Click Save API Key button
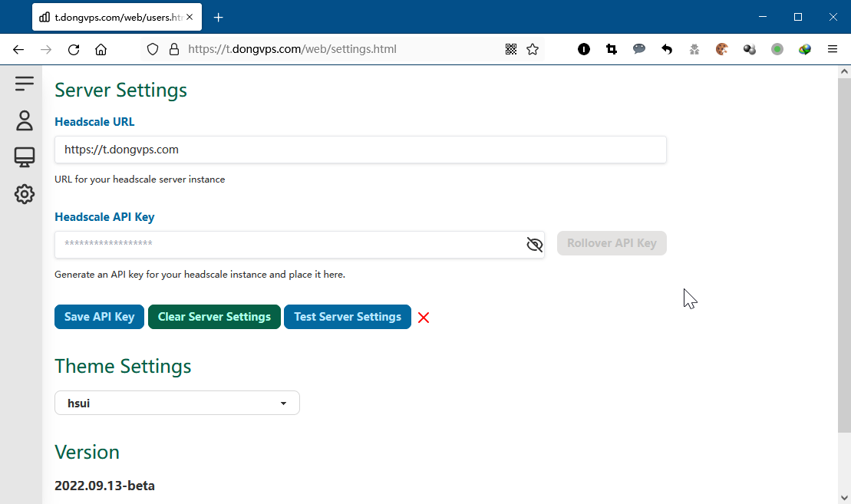This screenshot has height=504, width=851. (x=99, y=317)
